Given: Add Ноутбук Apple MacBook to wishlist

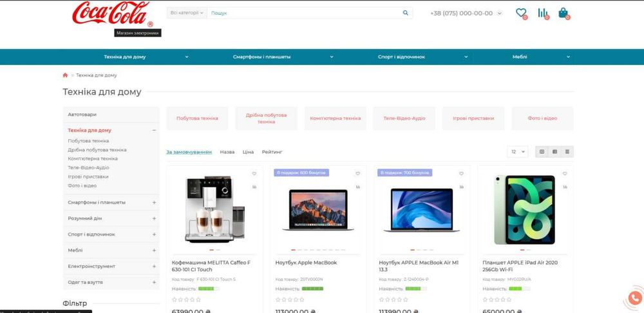Looking at the screenshot, I should click(x=357, y=174).
